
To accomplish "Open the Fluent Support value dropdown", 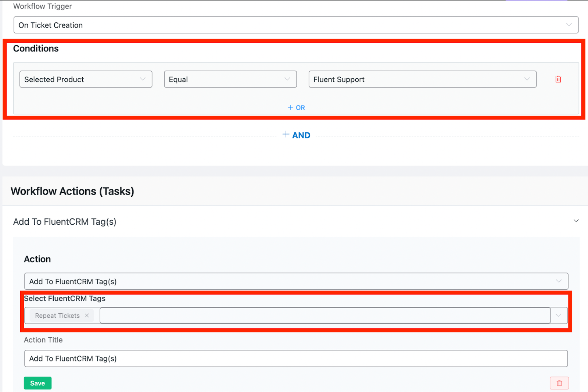I will 422,79.
